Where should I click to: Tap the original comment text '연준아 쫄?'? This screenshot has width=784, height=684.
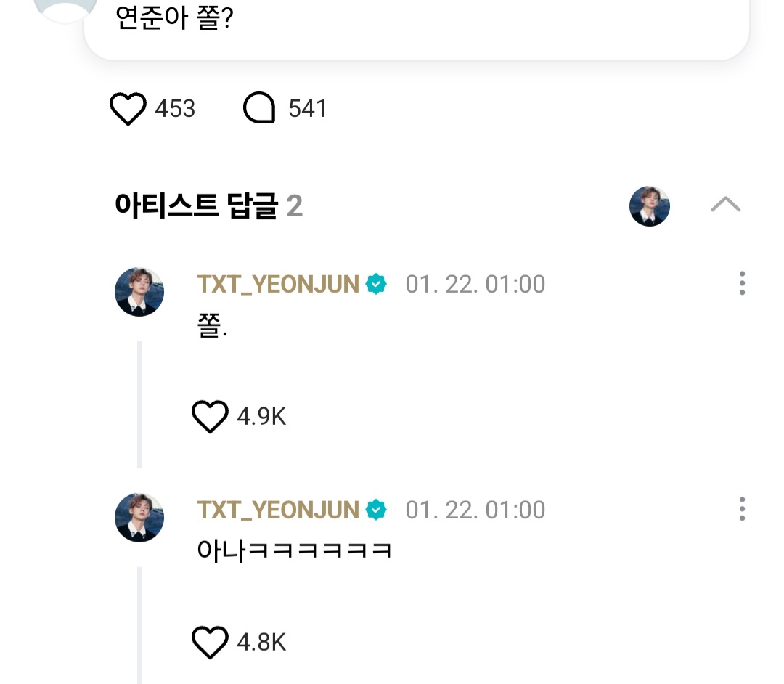click(x=174, y=19)
